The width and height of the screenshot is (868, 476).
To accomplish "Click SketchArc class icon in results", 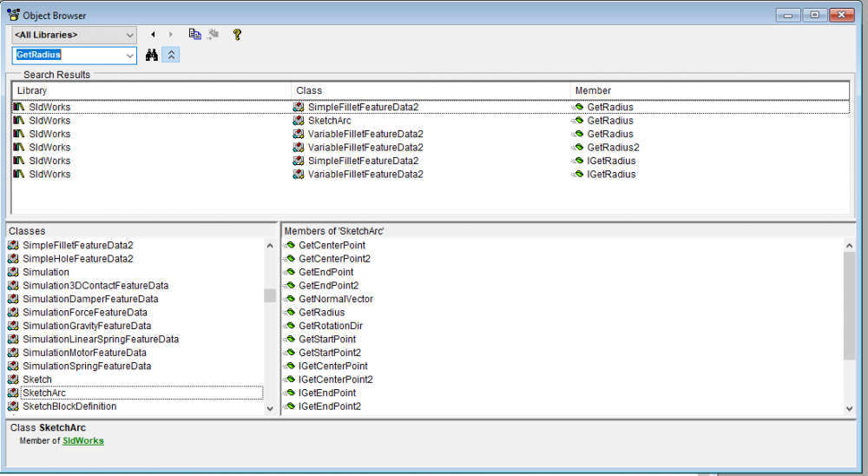I will coord(299,120).
